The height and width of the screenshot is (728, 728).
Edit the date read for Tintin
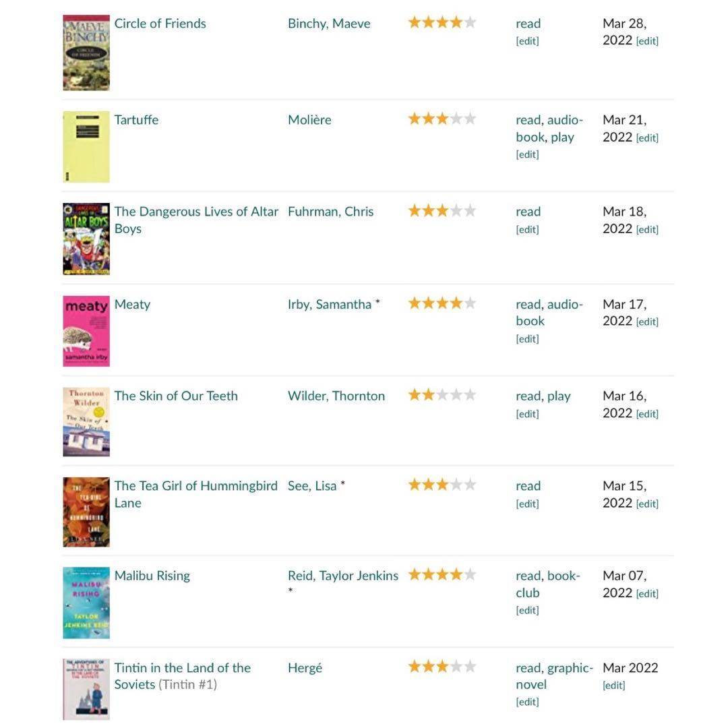(x=613, y=686)
